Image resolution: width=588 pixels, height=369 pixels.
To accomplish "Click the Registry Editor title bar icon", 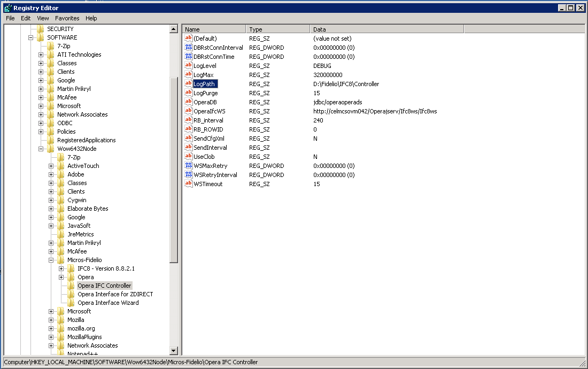I will (x=8, y=8).
